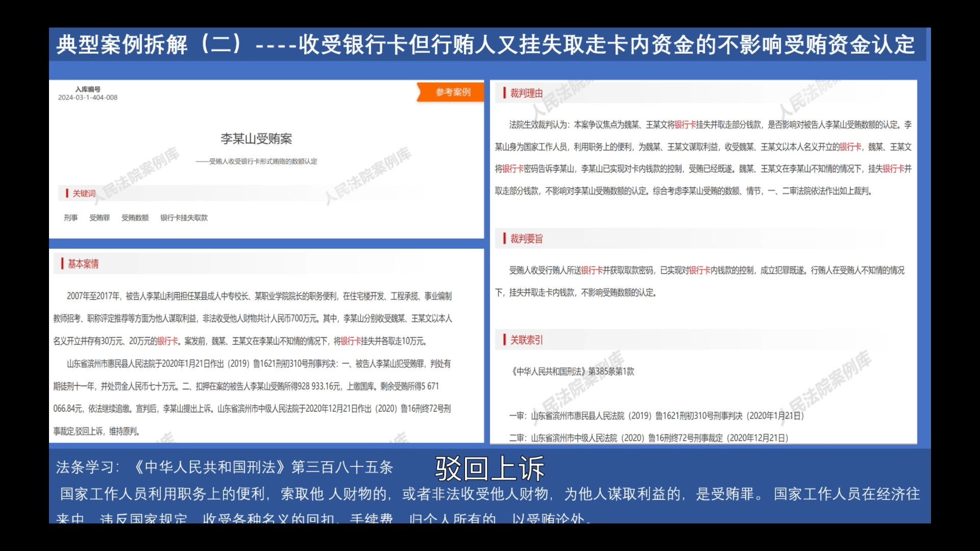Open the 《中华人民共和国刑法》第385条第1款 reference
The image size is (980, 551).
point(572,372)
